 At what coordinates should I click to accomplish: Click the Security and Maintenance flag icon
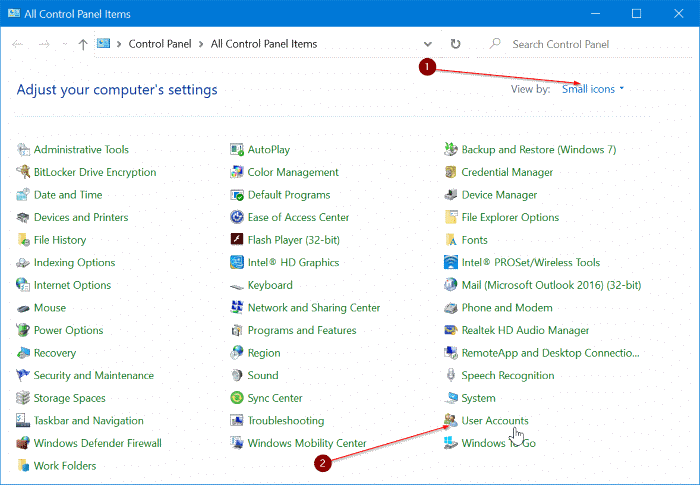23,375
